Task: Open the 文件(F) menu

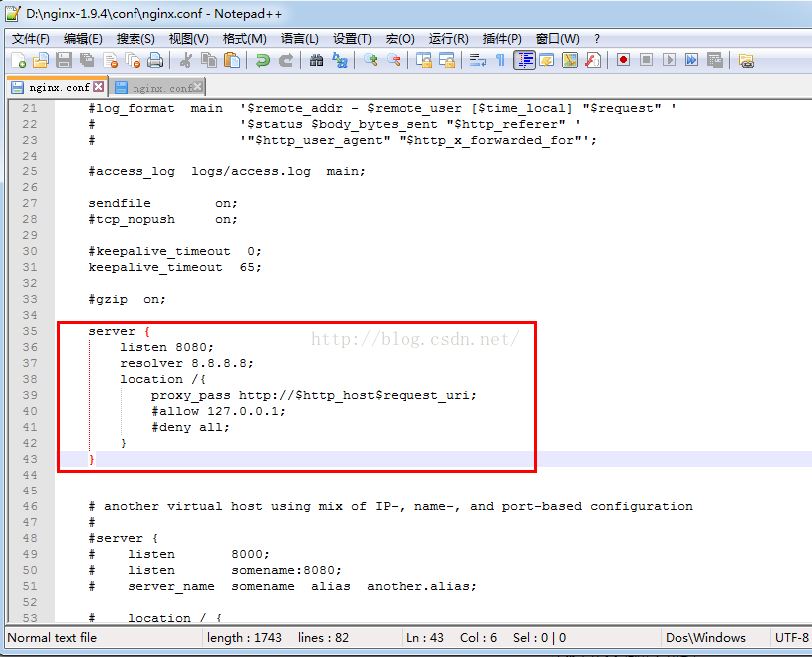Action: [x=31, y=39]
